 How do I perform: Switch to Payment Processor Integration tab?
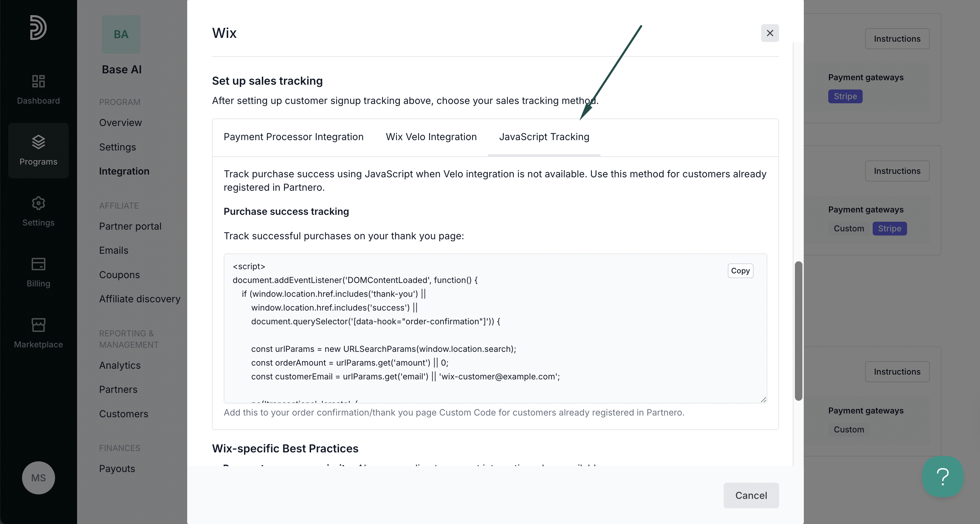(293, 137)
